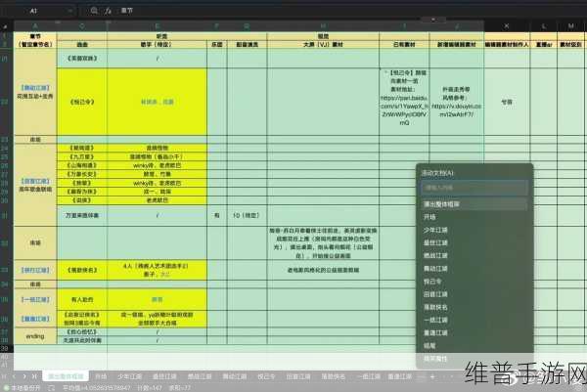Click the icon beside backup status
This screenshot has height=392, width=587.
click(52, 388)
